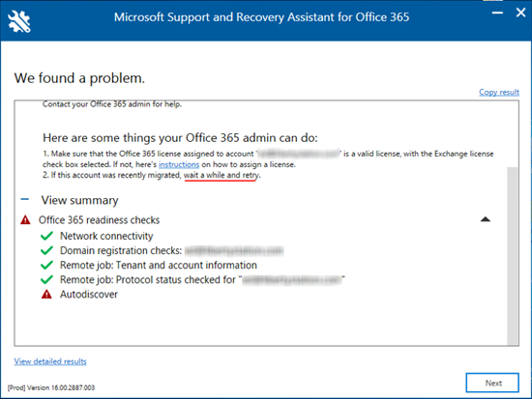Click the checkmark next to Protocol status checked
Viewport: 532px width, 399px height.
[x=46, y=279]
